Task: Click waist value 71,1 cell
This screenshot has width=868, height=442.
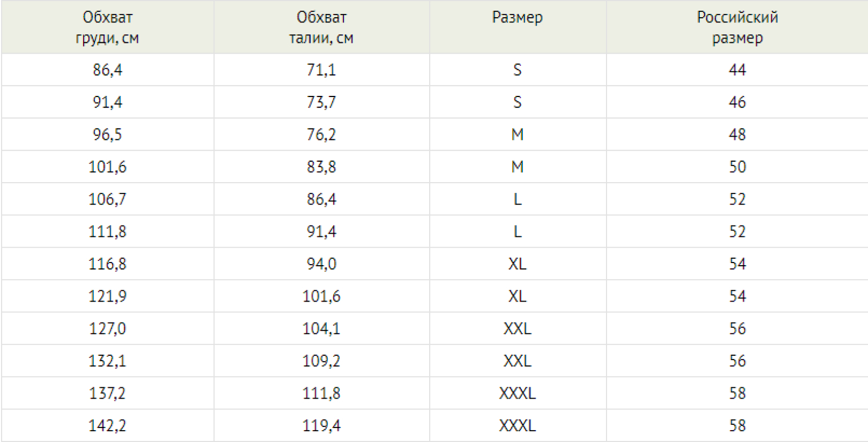Action: pos(321,70)
